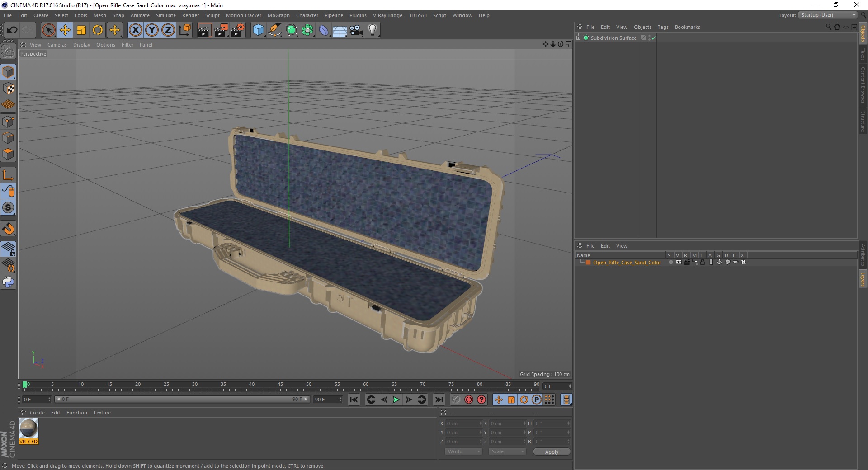Viewport: 868px width, 470px height.
Task: Toggle X axis lock
Action: click(x=135, y=30)
